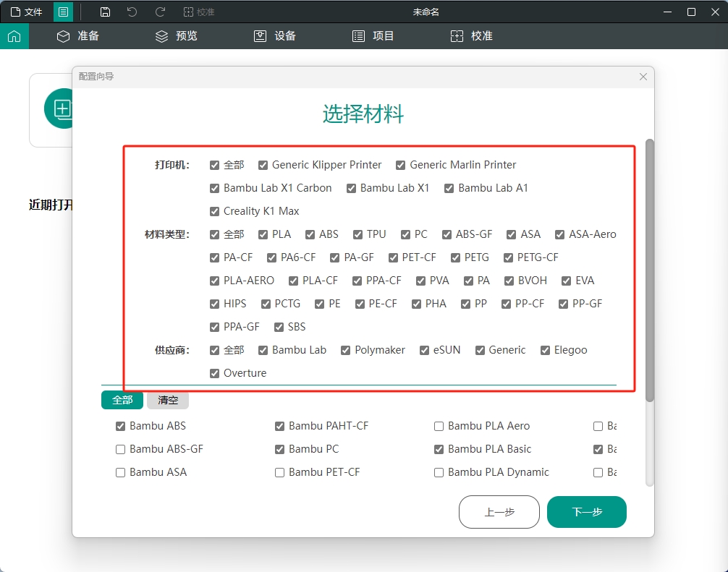Toggle the PVA material checkbox
The height and width of the screenshot is (572, 728).
pyautogui.click(x=420, y=281)
